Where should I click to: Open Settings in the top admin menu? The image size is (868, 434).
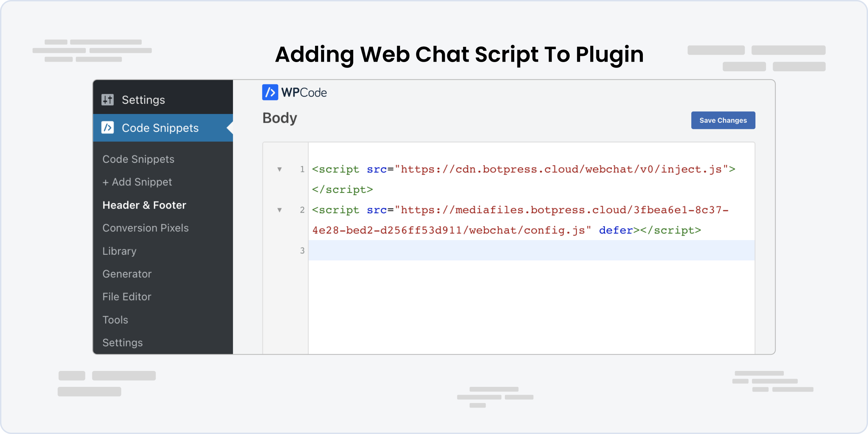tap(163, 100)
